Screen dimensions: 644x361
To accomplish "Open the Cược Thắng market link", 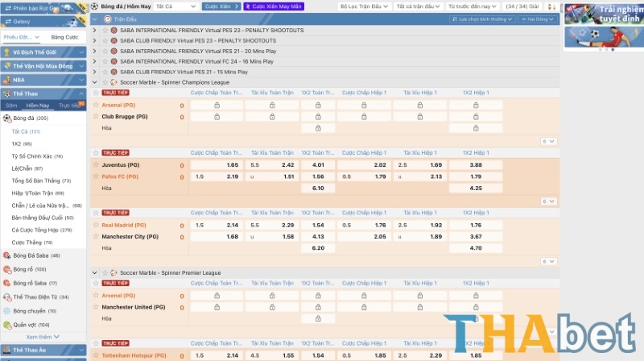I will pos(32,243).
